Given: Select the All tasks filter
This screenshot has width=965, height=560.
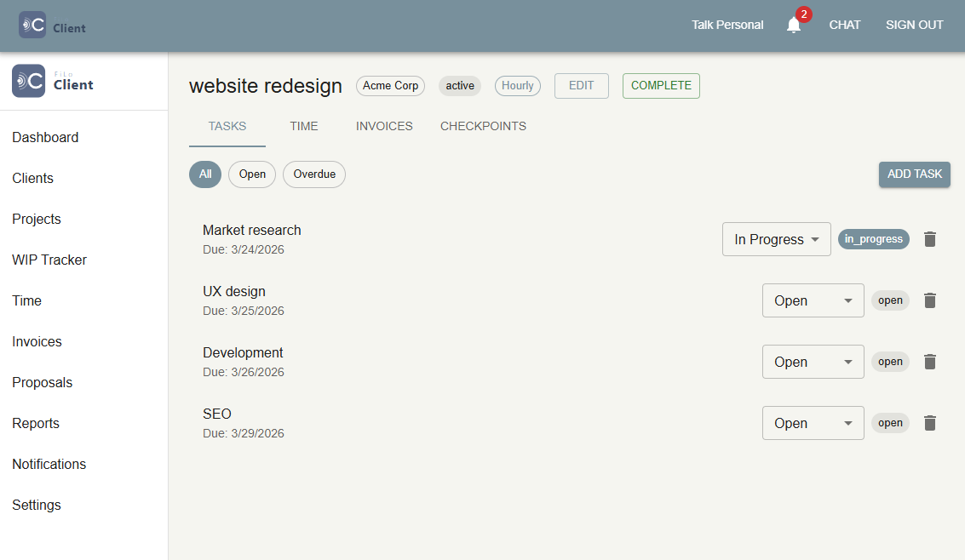Looking at the screenshot, I should [204, 174].
